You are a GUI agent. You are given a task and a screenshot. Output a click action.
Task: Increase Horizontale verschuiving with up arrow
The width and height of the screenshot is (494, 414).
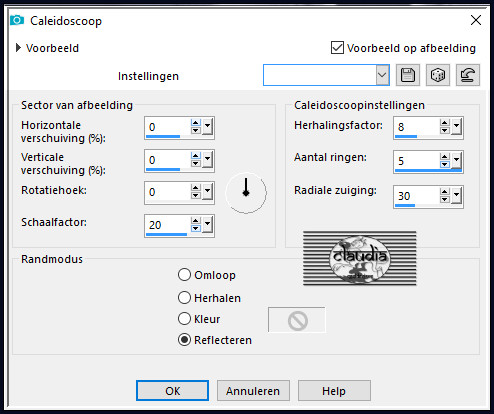coord(196,123)
